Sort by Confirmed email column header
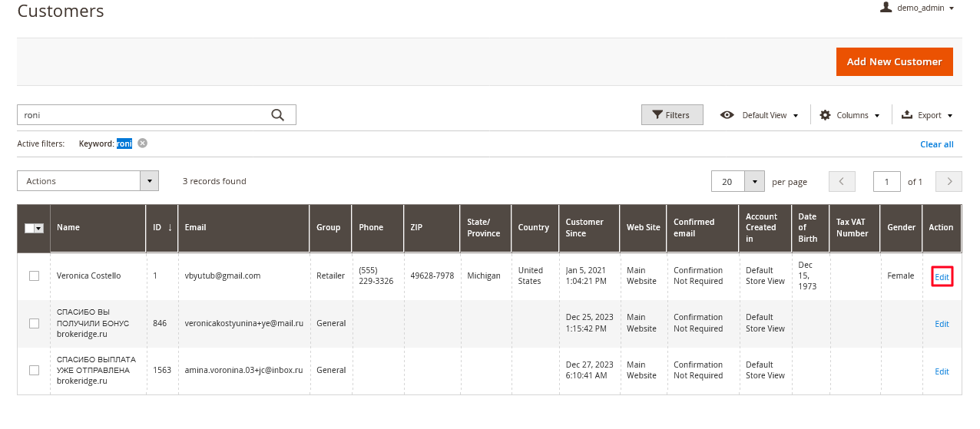Screen dimensions: 980x429 (703, 228)
